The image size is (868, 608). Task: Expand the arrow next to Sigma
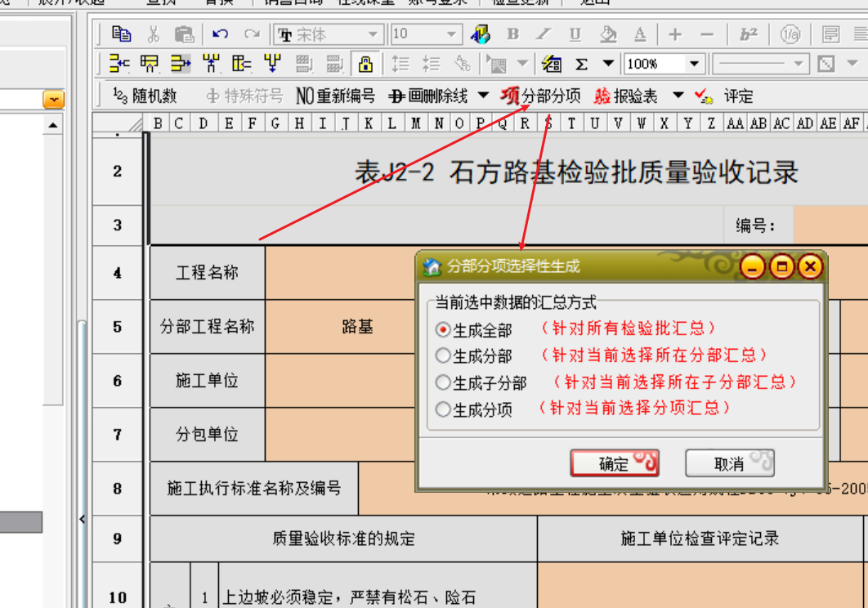[608, 63]
